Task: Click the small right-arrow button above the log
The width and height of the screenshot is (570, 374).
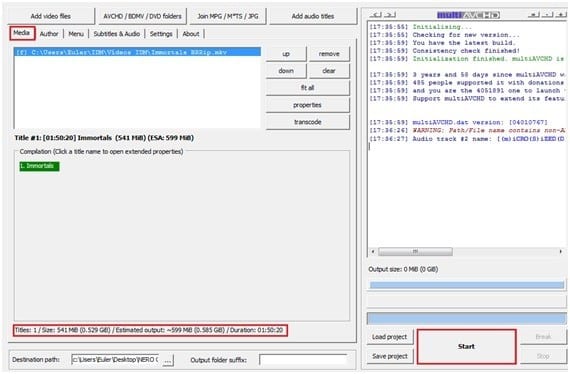Action: (390, 15)
